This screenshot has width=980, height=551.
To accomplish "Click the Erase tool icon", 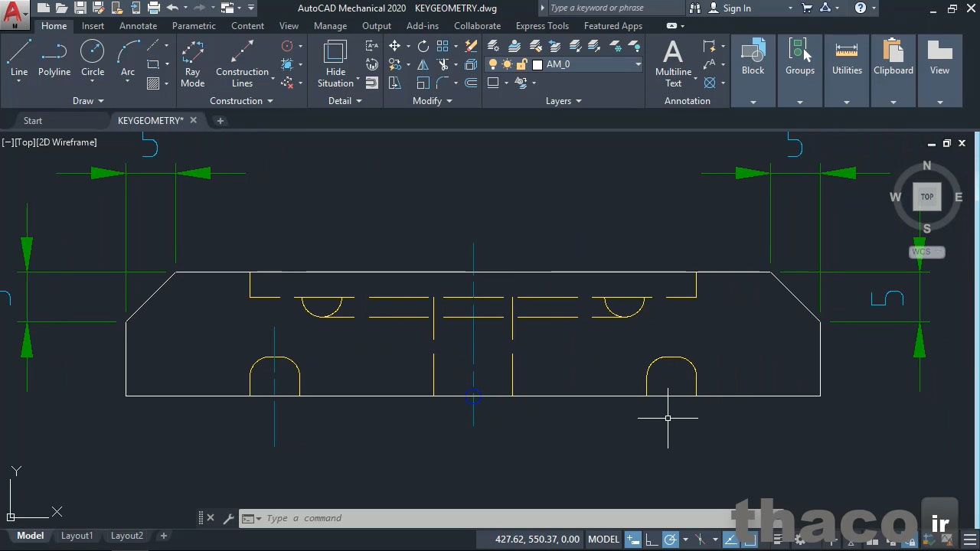I will [x=472, y=46].
